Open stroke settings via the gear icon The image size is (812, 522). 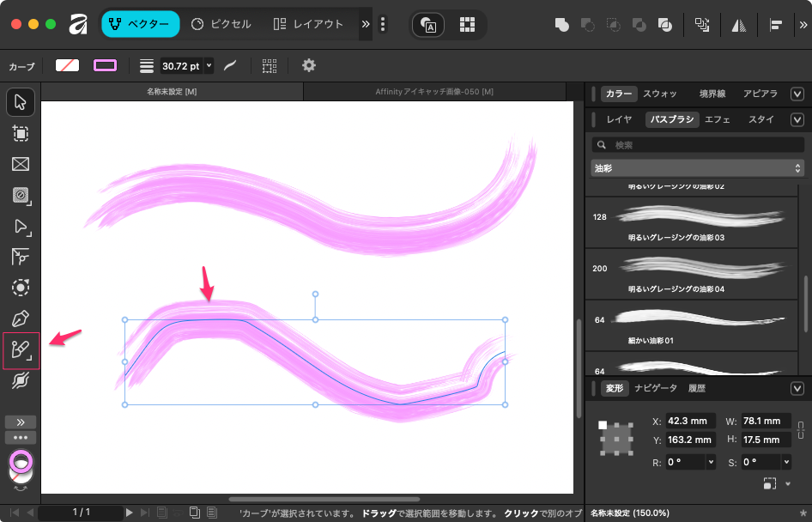point(309,66)
